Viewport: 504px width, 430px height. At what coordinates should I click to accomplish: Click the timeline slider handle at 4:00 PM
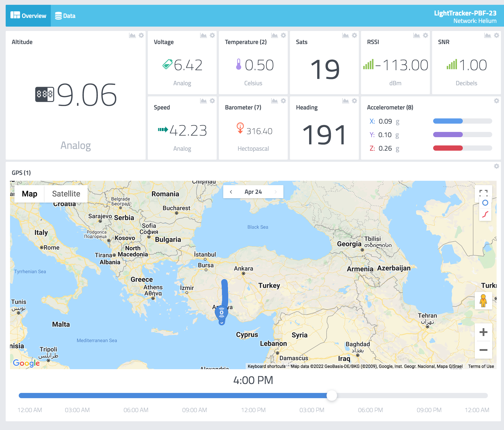332,396
